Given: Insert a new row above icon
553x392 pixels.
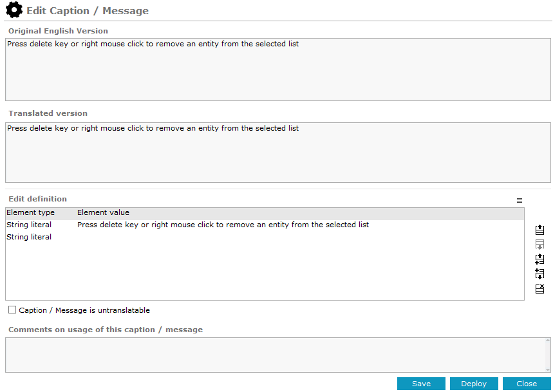Looking at the screenshot, I should (539, 259).
